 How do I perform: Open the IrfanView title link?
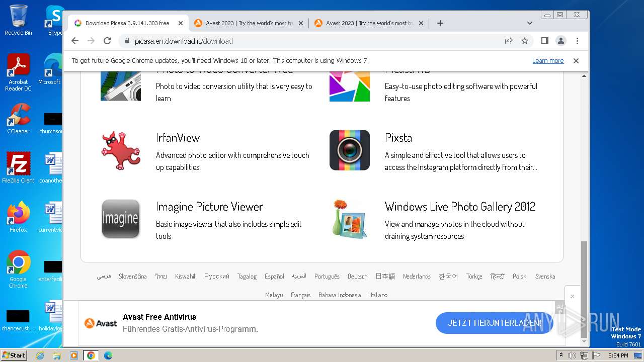(178, 138)
